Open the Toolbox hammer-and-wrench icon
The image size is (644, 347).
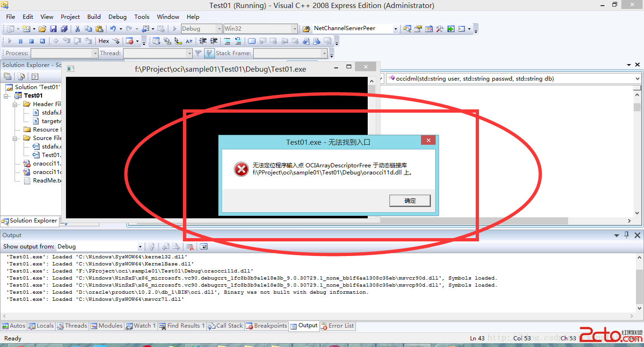coord(439,29)
